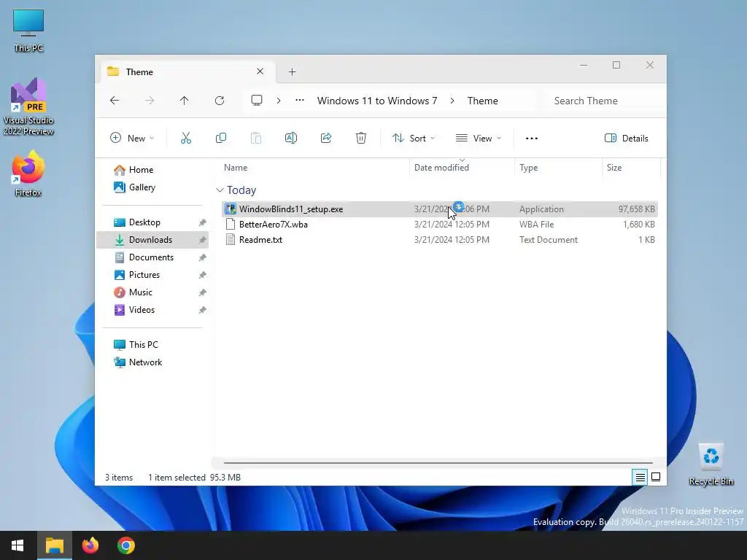
Task: Click the Share icon in toolbar
Action: pyautogui.click(x=326, y=138)
